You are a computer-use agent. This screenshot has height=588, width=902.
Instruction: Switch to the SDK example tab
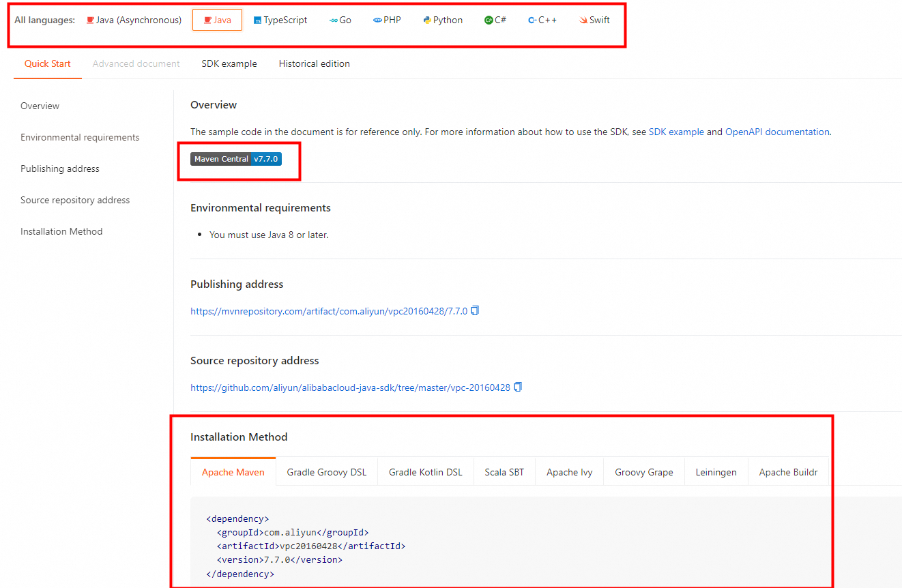[229, 63]
